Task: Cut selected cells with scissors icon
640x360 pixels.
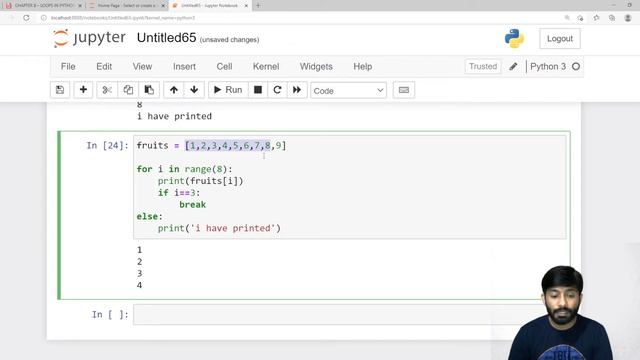Action: click(107, 90)
